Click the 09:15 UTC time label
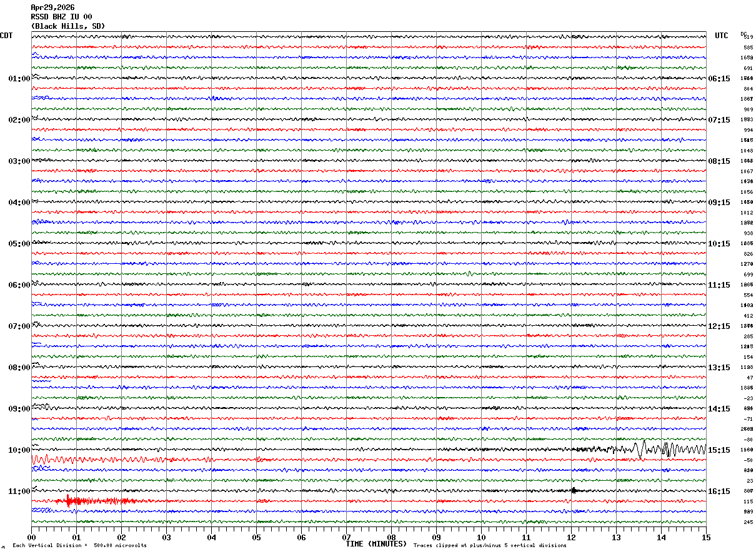Image resolution: width=756 pixels, height=554 pixels. [x=719, y=203]
